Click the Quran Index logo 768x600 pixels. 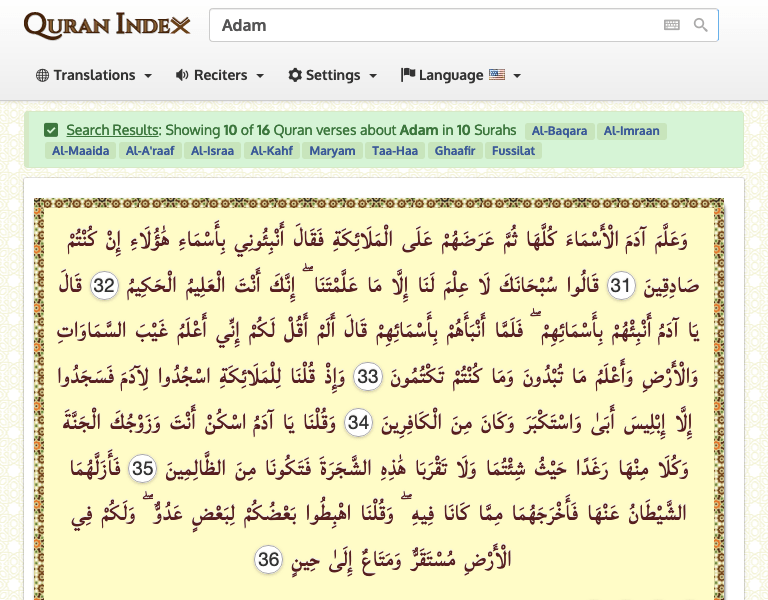point(107,25)
